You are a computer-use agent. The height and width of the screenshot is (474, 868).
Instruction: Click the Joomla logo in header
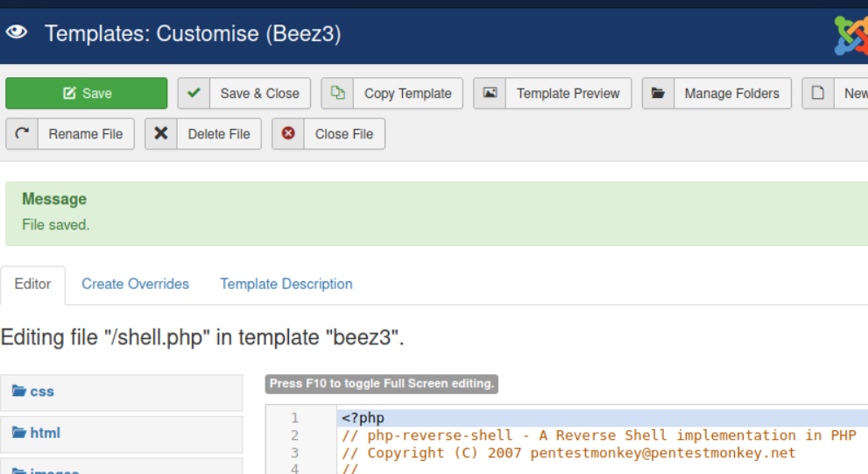851,35
